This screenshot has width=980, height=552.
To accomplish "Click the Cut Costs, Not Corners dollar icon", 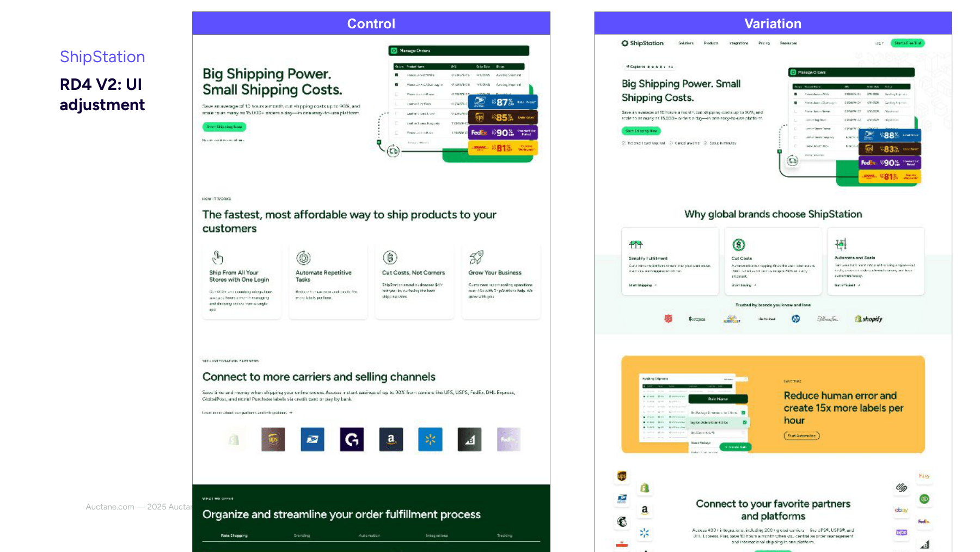I will coord(390,257).
